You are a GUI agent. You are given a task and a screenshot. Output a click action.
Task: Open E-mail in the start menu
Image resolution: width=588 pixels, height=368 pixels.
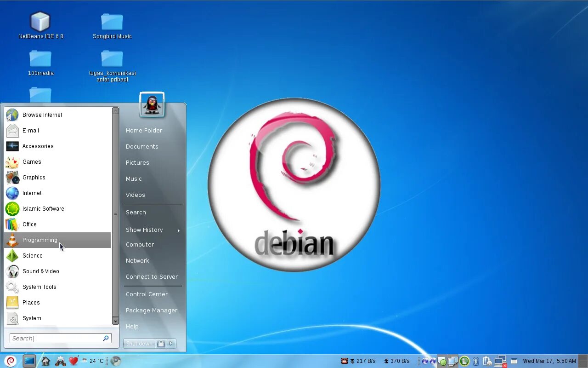click(x=57, y=131)
